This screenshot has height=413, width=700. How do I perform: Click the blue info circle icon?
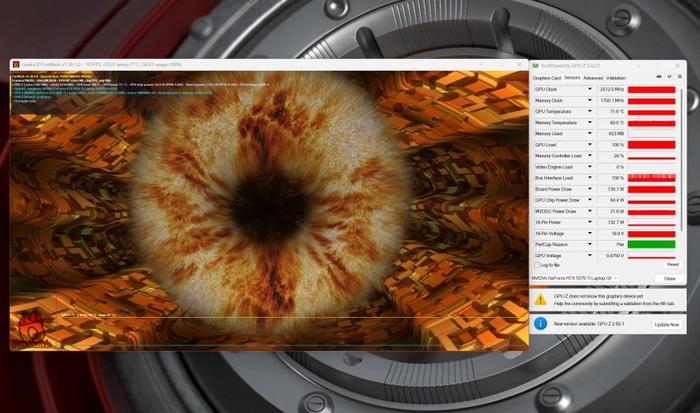point(540,323)
